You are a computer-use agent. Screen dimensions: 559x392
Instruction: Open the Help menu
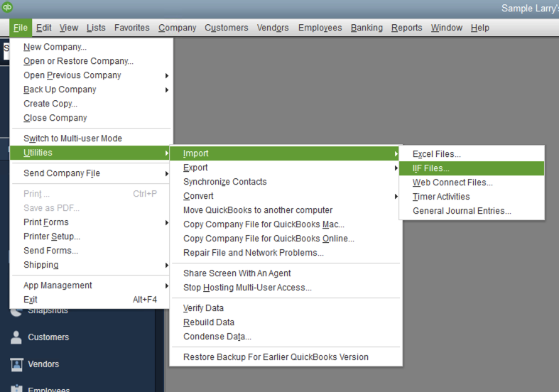point(480,28)
